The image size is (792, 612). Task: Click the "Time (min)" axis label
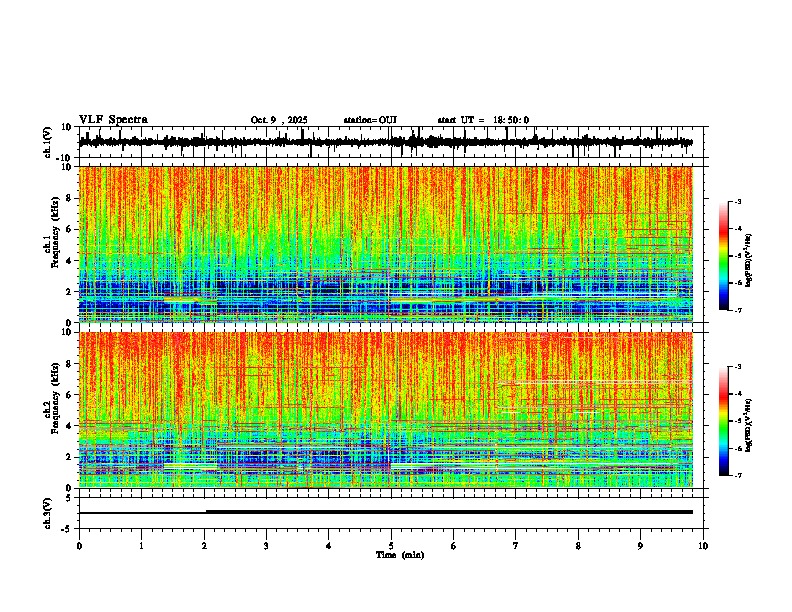pos(400,555)
